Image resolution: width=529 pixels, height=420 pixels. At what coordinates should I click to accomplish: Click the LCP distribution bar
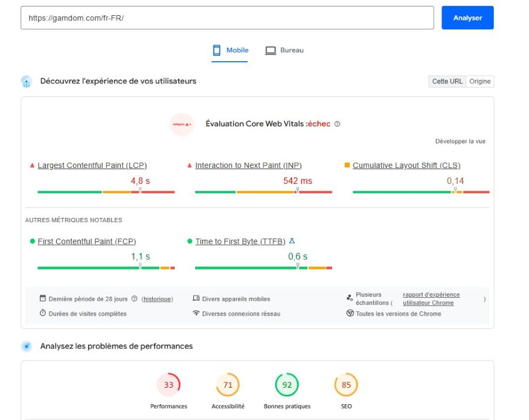pos(106,192)
